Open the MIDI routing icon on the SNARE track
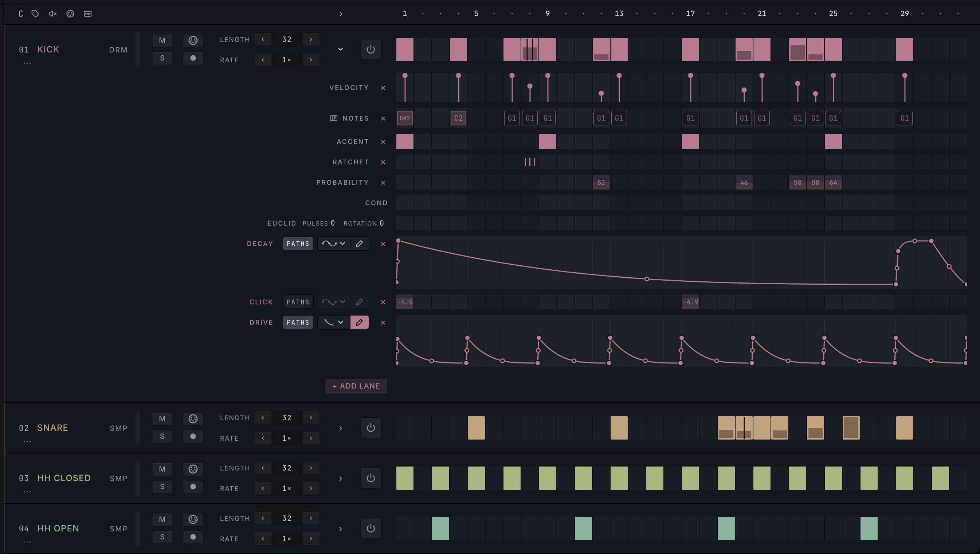Screen dimensions: 980x554 [193, 419]
